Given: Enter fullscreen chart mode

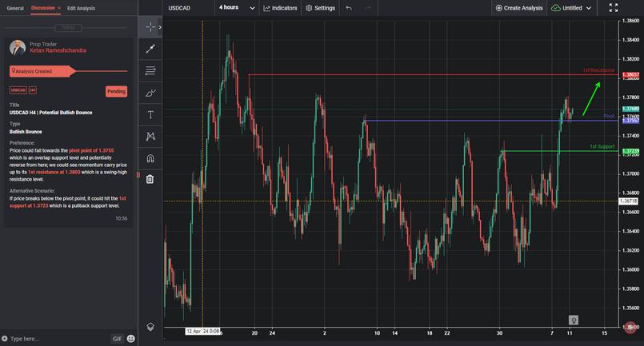Looking at the screenshot, I should [613, 8].
